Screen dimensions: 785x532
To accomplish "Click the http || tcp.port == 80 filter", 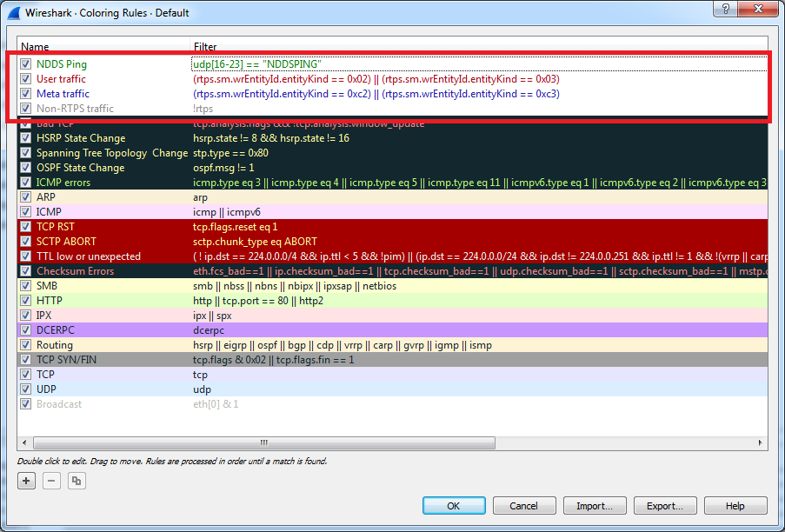I will [x=258, y=301].
